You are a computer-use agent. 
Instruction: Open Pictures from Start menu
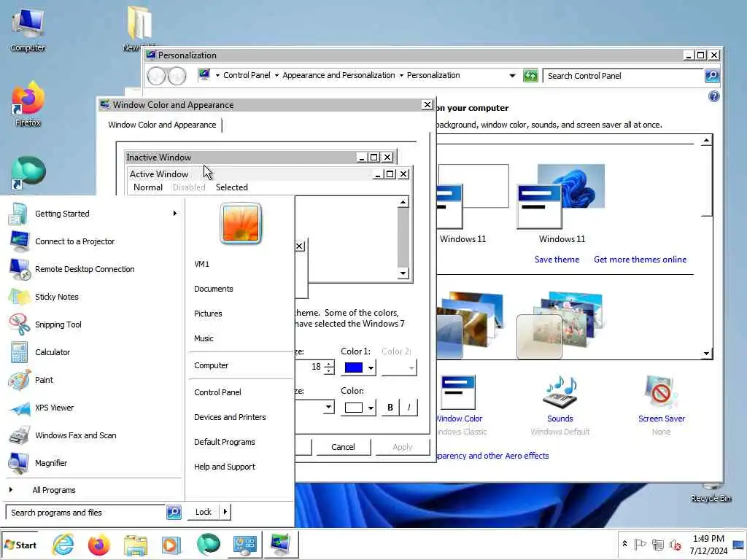[208, 314]
